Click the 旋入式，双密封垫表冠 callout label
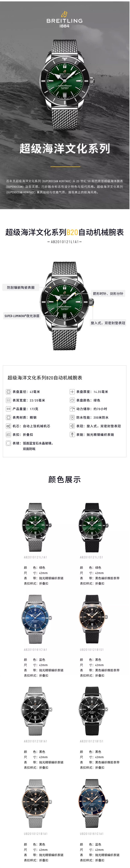The width and height of the screenshot is (130, 868). click(x=108, y=323)
